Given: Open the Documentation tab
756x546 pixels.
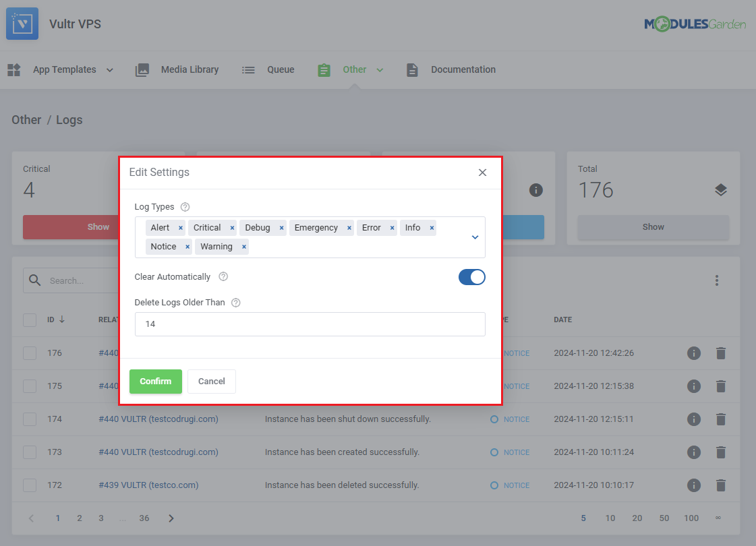Looking at the screenshot, I should [450, 70].
